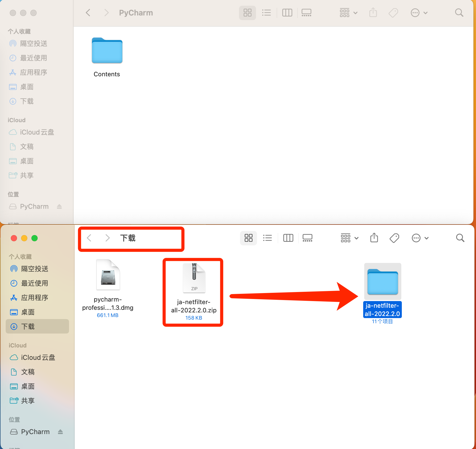476x449 pixels.
Task: Open 文稿 in 下载 window sidebar
Action: (x=23, y=372)
